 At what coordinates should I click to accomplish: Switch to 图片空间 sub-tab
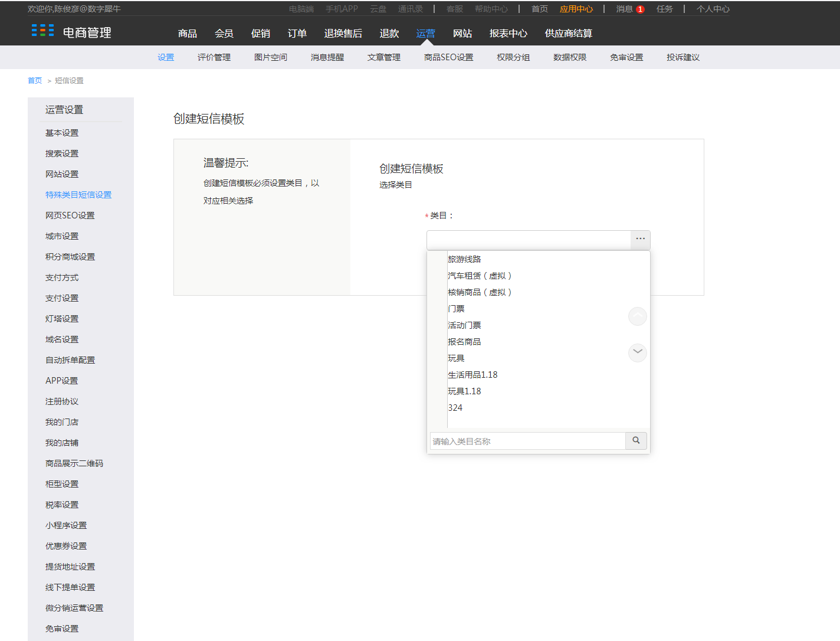271,57
